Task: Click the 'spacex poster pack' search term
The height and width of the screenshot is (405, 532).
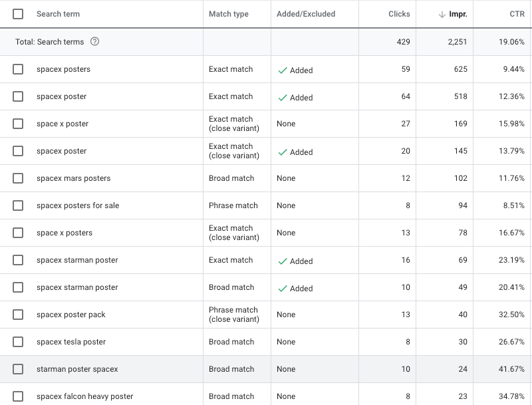Action: [x=71, y=315]
